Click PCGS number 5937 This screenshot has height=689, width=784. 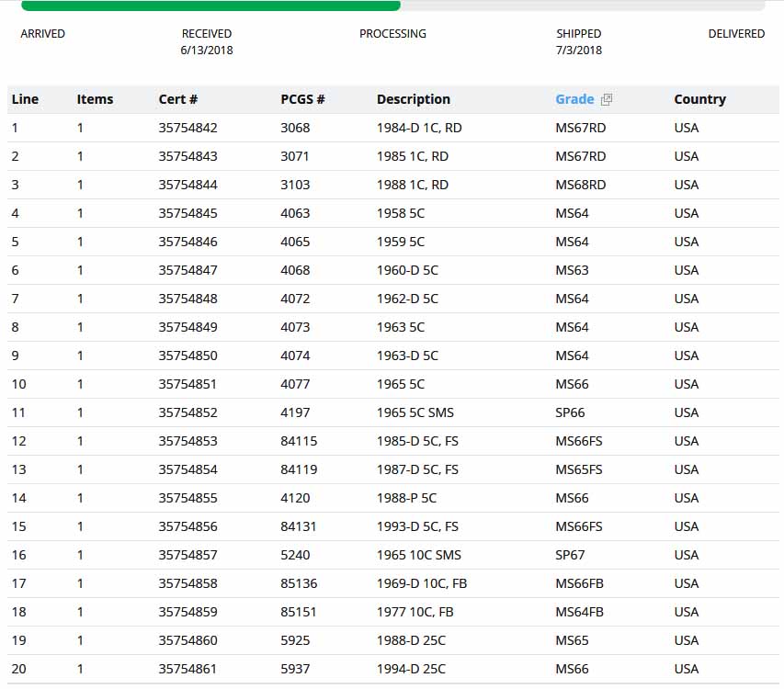coord(295,669)
